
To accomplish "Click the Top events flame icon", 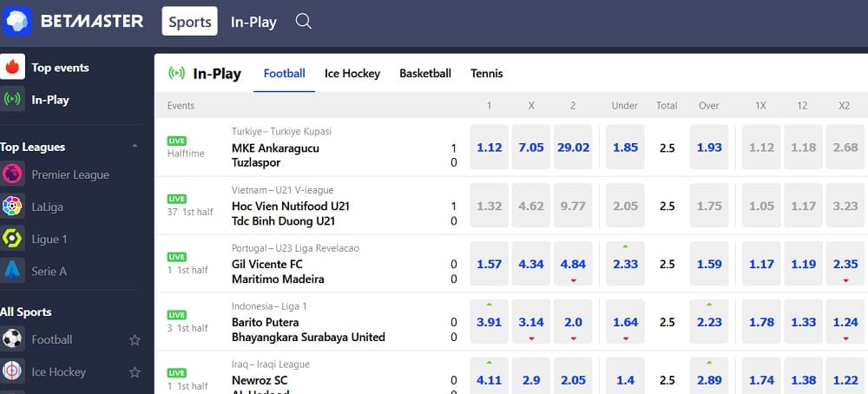I will (x=12, y=67).
